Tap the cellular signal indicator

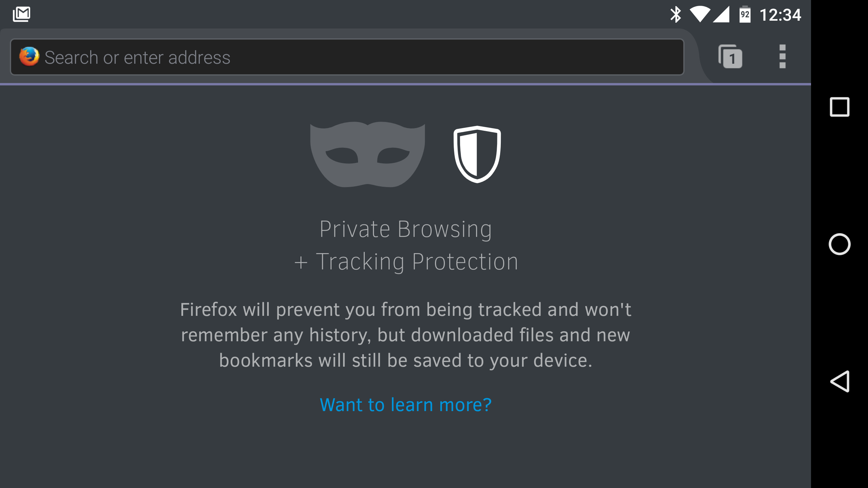pyautogui.click(x=721, y=14)
